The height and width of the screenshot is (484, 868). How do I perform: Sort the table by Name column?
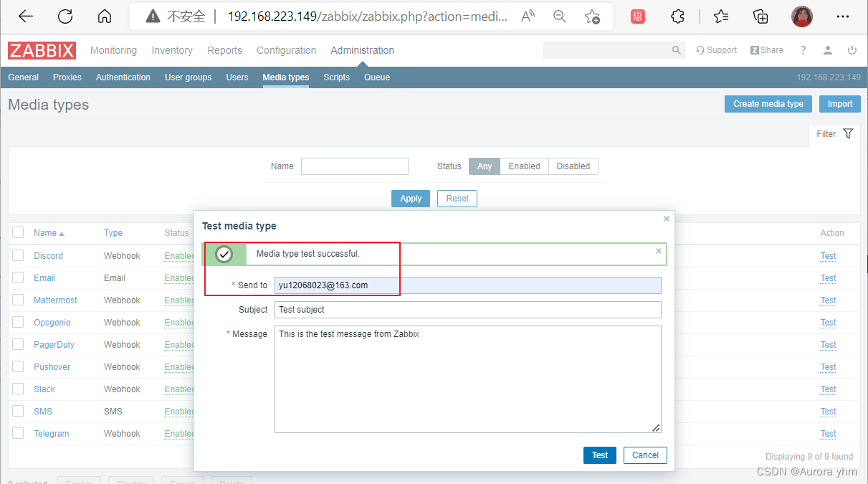point(49,233)
